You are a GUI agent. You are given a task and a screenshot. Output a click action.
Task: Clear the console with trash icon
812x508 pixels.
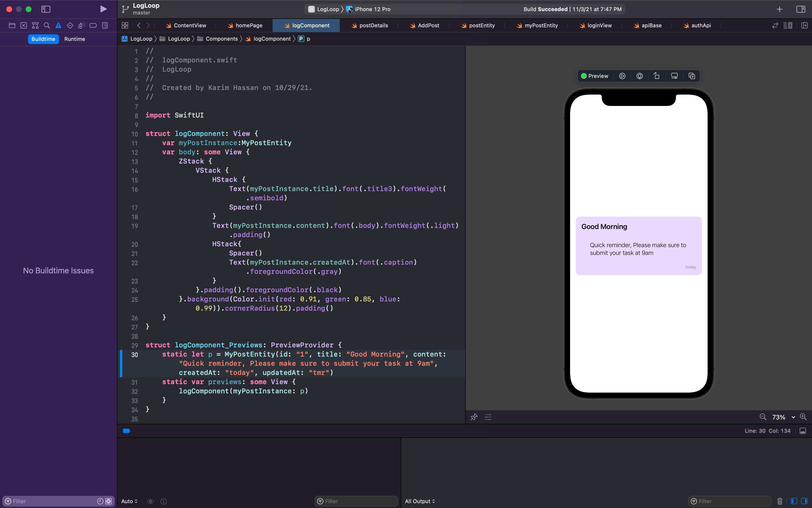(x=780, y=501)
